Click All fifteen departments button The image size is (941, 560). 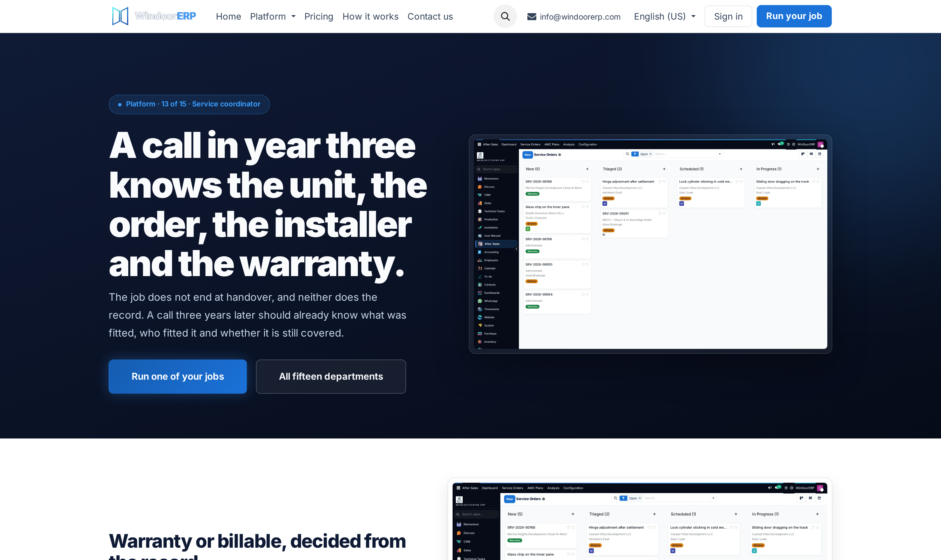point(331,377)
